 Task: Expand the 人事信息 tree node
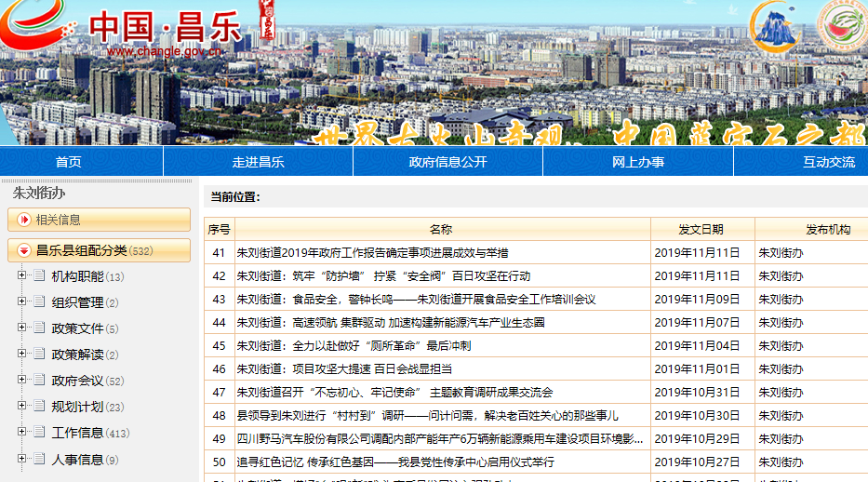(21, 459)
